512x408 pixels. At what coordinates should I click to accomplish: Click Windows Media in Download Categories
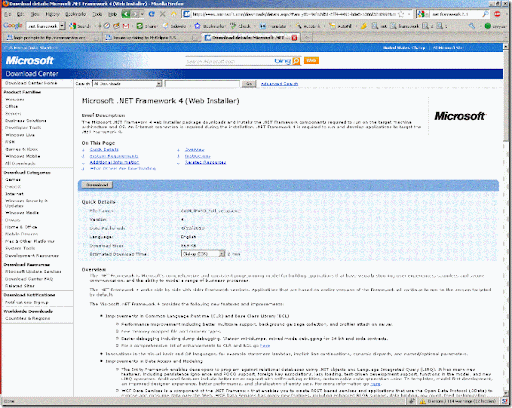[22, 213]
